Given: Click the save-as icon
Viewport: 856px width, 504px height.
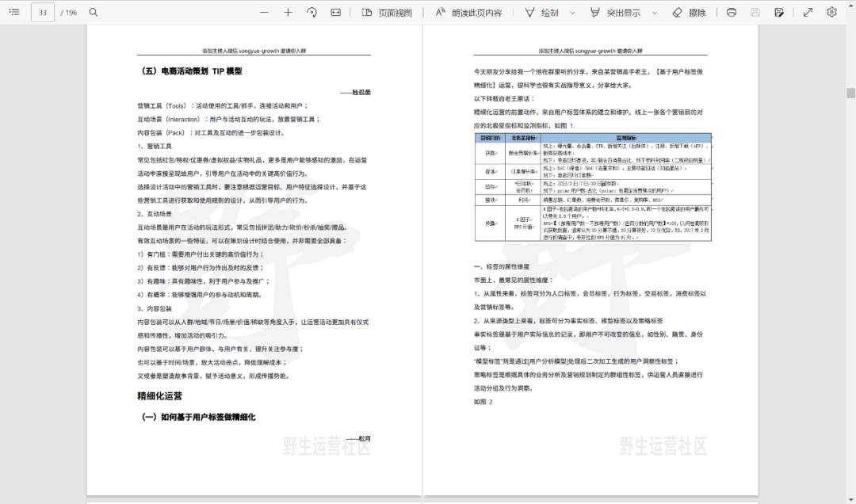Looking at the screenshot, I should coord(779,12).
